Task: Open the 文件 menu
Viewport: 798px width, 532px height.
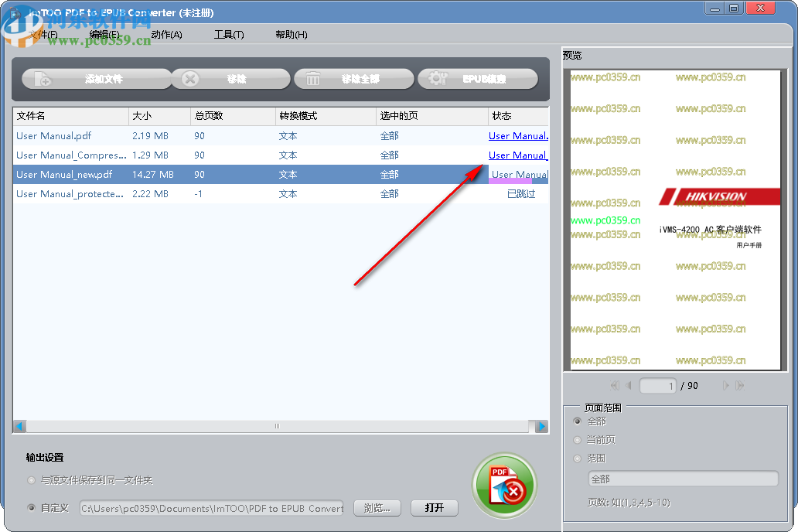Action: [43, 34]
